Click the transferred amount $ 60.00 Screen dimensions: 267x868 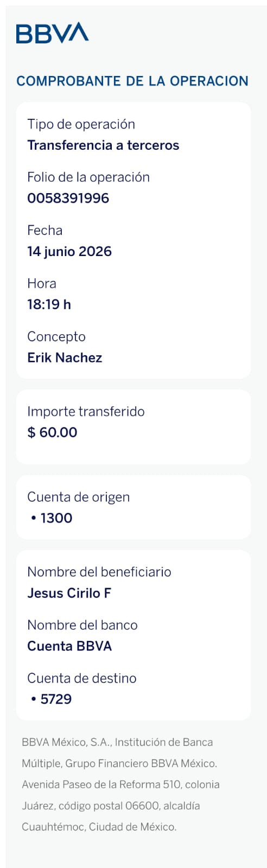(x=52, y=432)
